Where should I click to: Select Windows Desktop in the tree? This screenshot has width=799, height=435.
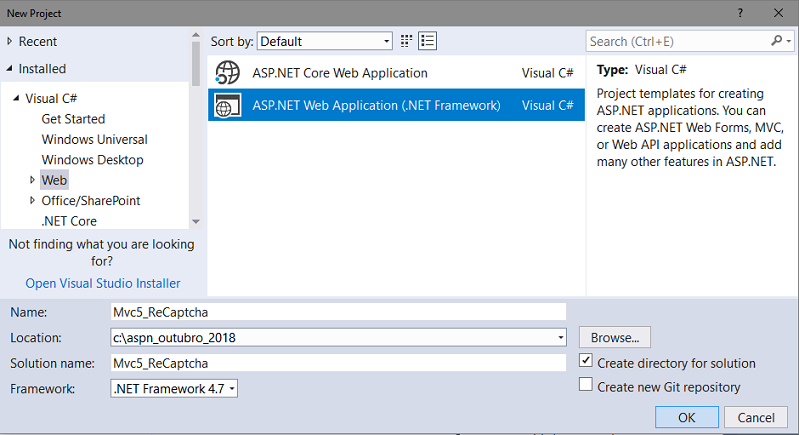tap(92, 159)
